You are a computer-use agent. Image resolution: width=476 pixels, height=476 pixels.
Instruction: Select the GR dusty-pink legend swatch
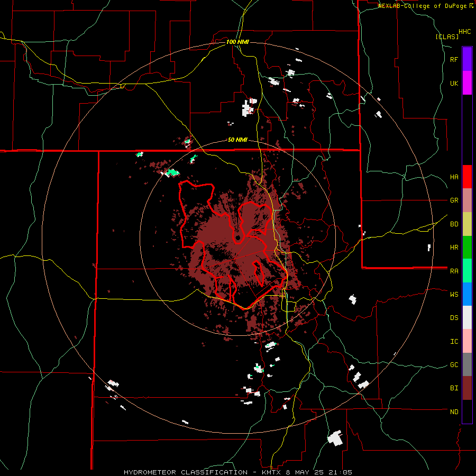pyautogui.click(x=467, y=200)
